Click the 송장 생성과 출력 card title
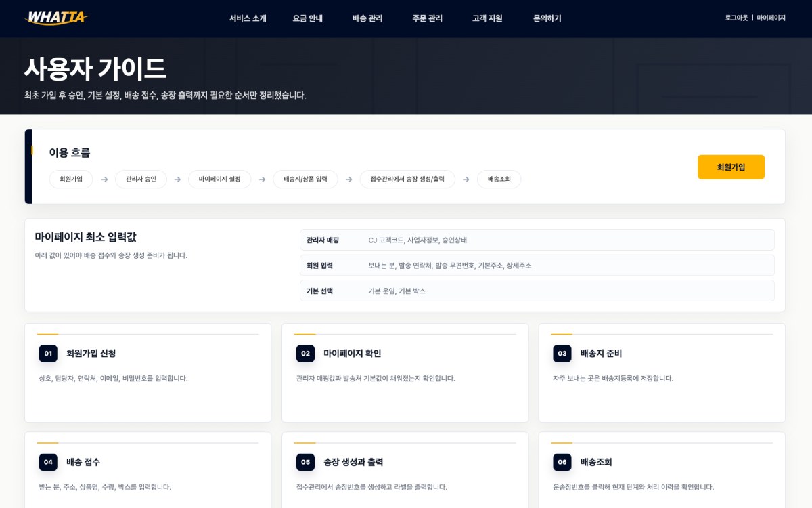This screenshot has width=812, height=508. [x=353, y=462]
